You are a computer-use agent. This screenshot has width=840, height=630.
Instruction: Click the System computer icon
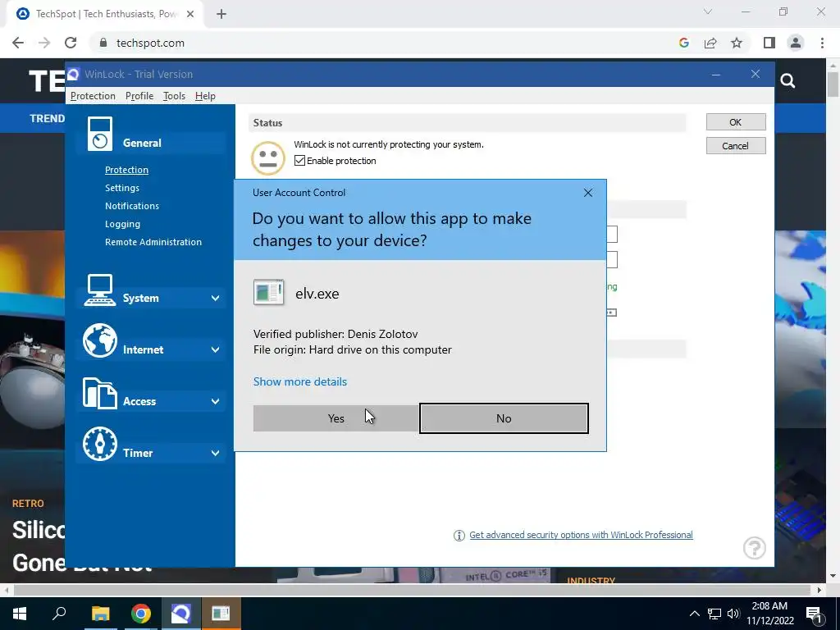tap(99, 290)
